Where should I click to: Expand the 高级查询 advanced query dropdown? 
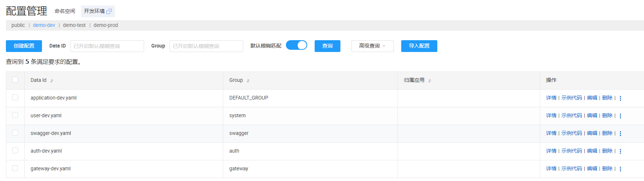(x=372, y=46)
